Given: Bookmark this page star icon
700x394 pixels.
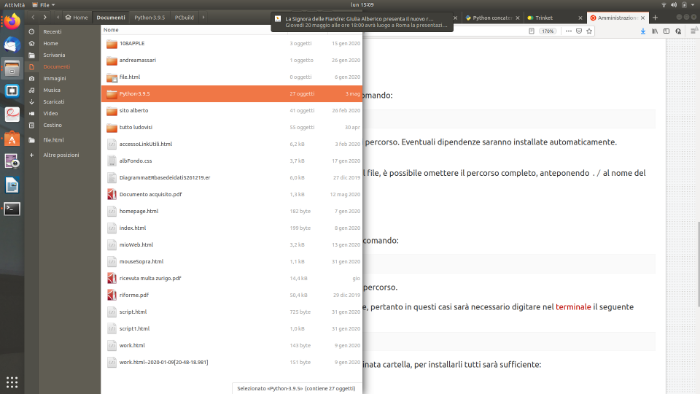Looking at the screenshot, I should 589,31.
